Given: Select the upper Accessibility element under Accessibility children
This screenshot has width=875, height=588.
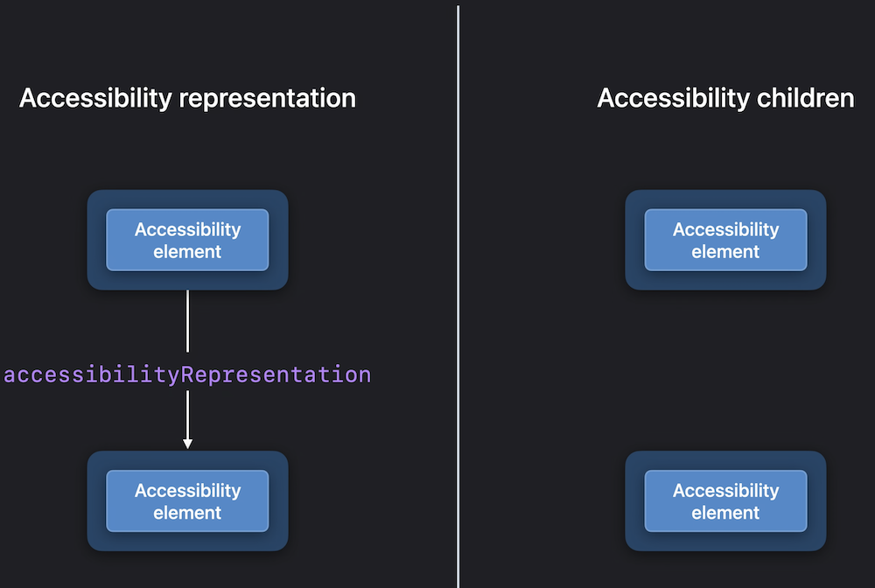Looking at the screenshot, I should click(725, 240).
